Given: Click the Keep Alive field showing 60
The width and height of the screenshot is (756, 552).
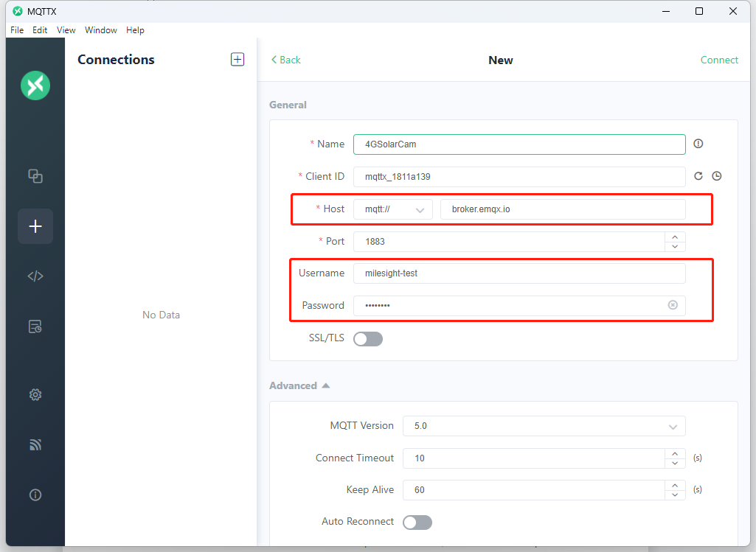Looking at the screenshot, I should tap(534, 490).
